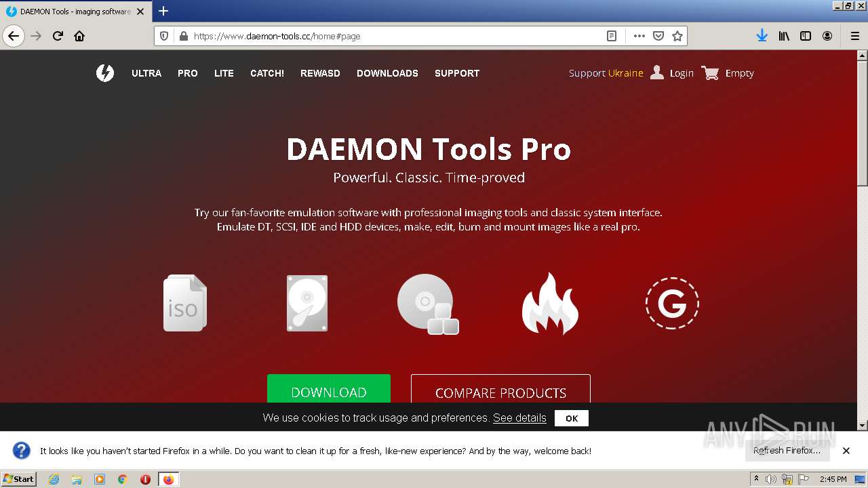This screenshot has height=488, width=868.
Task: Open the REWASD menu item
Action: [320, 73]
